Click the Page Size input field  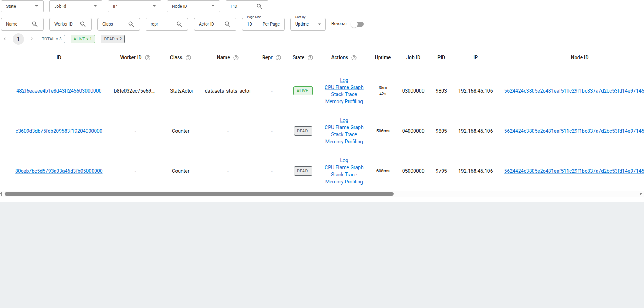[252, 24]
